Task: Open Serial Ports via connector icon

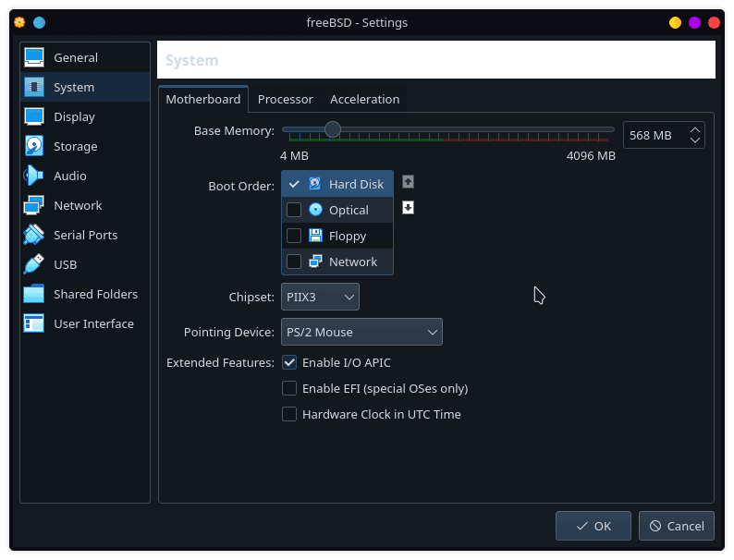Action: [34, 235]
